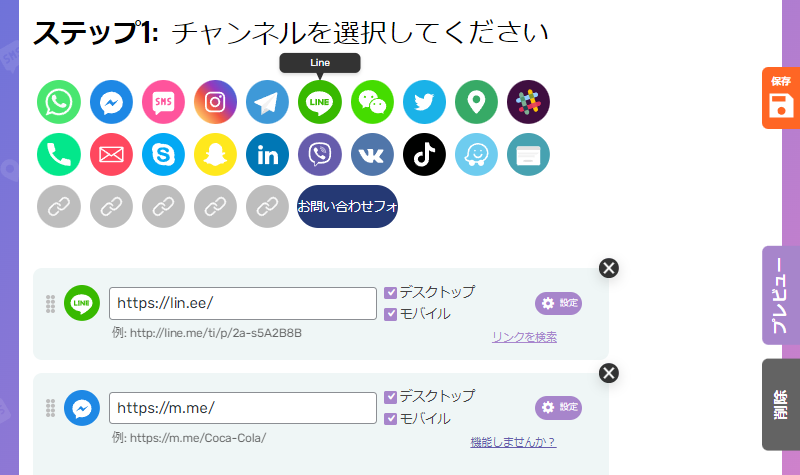Add the TikTok channel

click(x=424, y=155)
